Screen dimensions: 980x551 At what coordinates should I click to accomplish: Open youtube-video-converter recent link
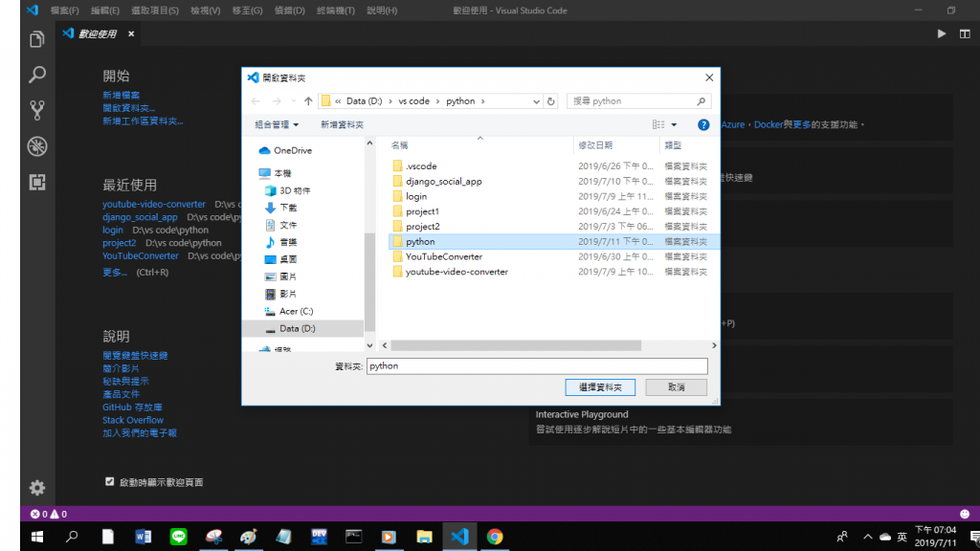click(154, 204)
